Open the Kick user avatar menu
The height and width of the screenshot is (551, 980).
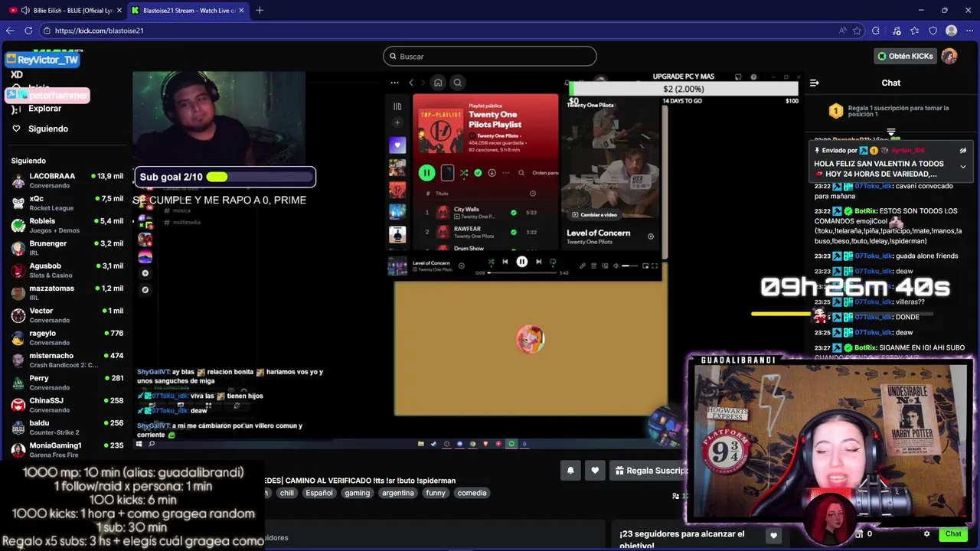[949, 56]
